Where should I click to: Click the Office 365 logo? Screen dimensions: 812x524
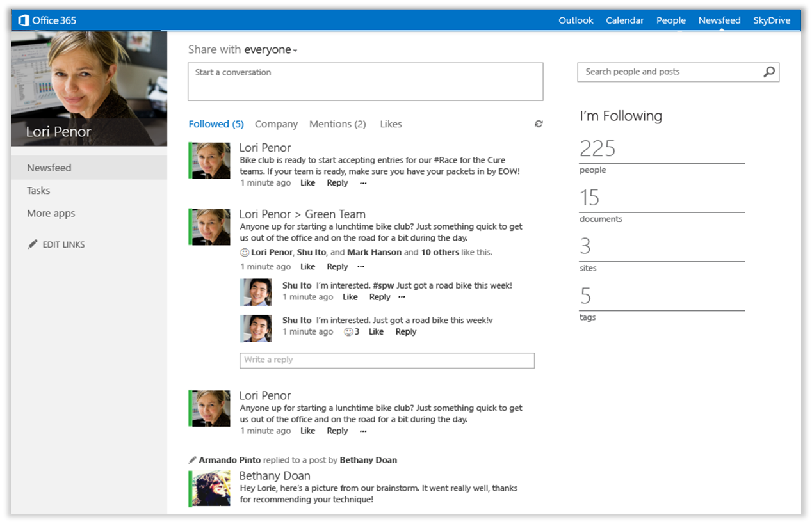coord(47,20)
